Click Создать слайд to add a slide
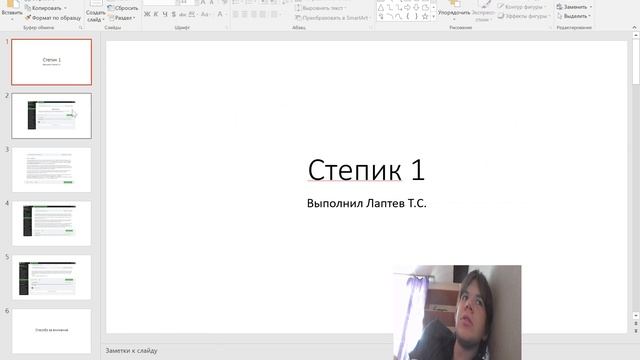This screenshot has width=640, height=360. pyautogui.click(x=96, y=11)
